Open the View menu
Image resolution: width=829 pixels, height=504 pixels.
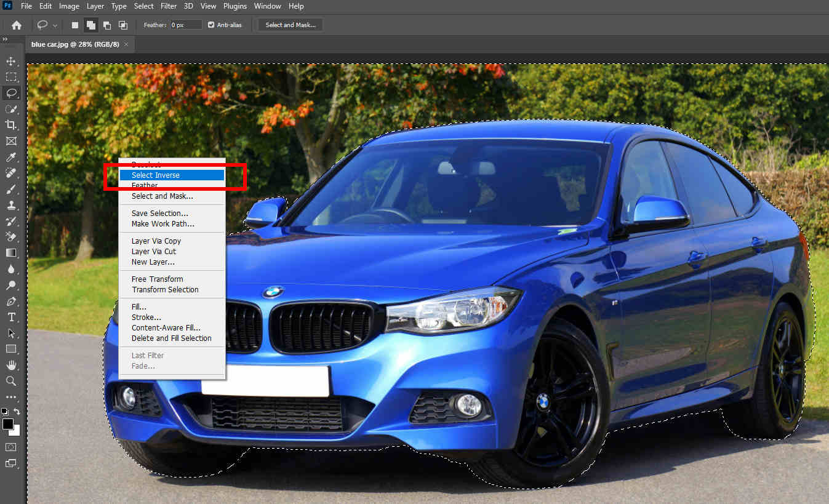coord(209,6)
